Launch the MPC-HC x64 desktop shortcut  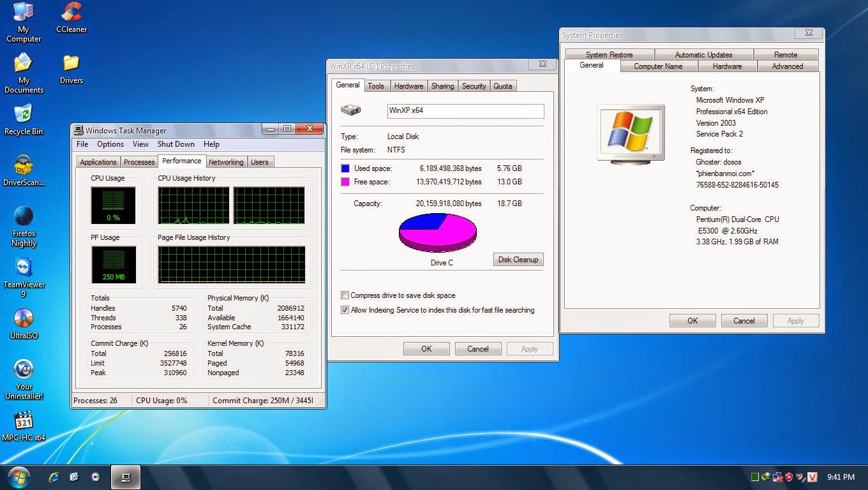(x=24, y=426)
